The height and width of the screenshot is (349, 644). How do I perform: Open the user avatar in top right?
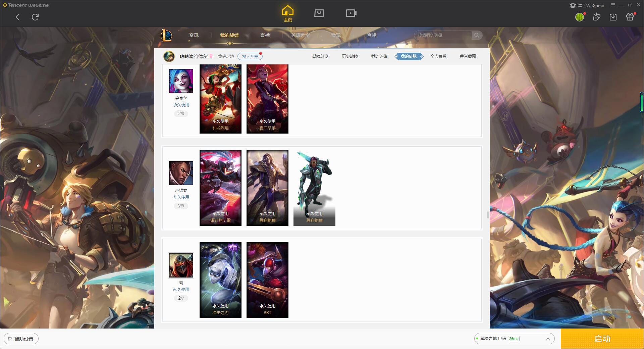point(580,17)
